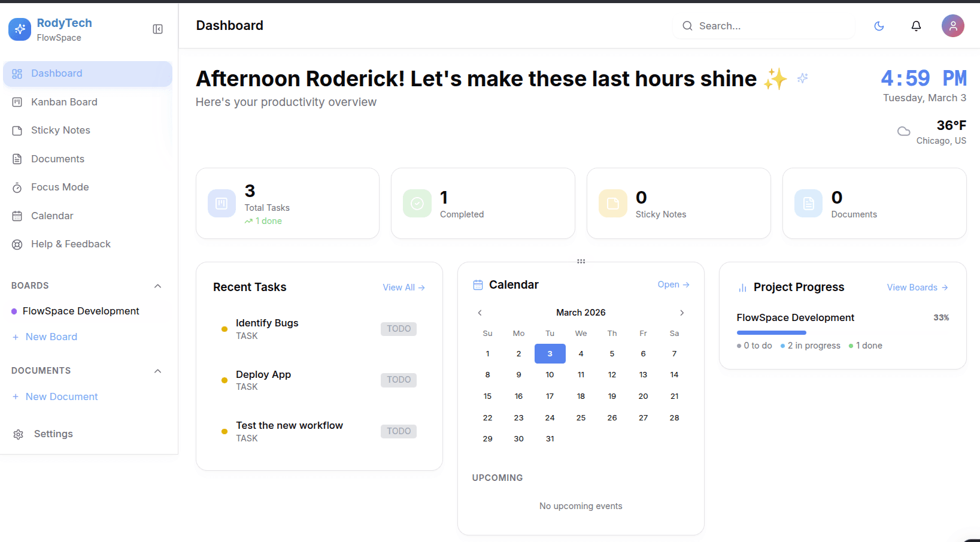
Task: Collapse the sidebar panel
Action: (157, 29)
